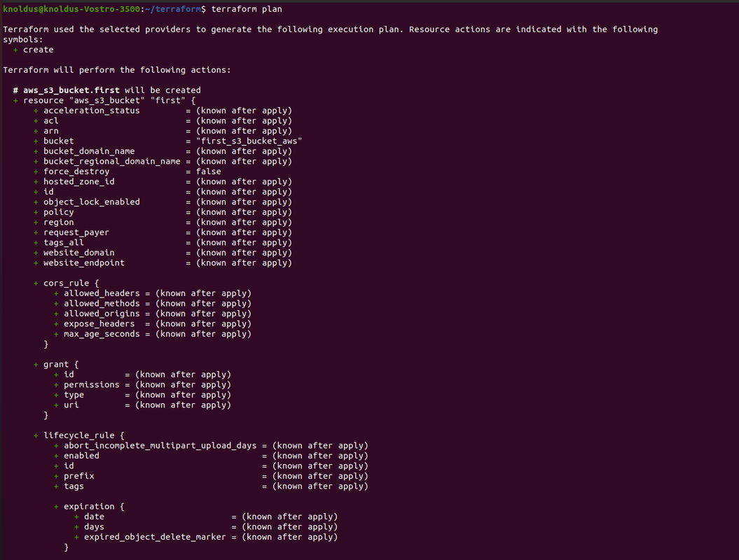This screenshot has width=739, height=560.
Task: Select the 'object_lock_enabled' attribute
Action: [x=92, y=202]
